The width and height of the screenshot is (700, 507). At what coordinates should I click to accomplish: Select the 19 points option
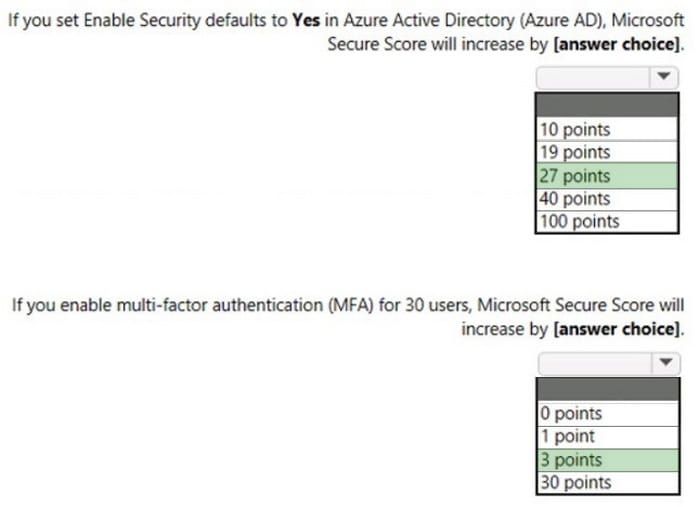point(607,152)
